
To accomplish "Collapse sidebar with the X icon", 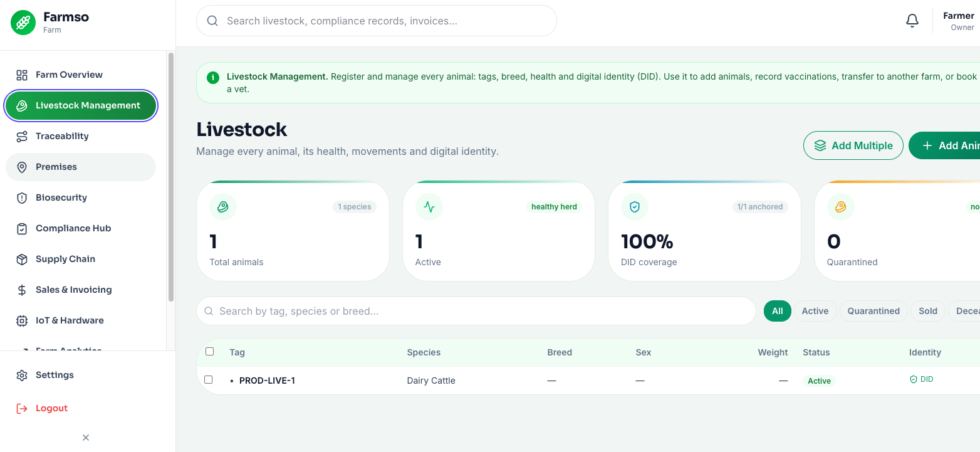I will [x=86, y=438].
